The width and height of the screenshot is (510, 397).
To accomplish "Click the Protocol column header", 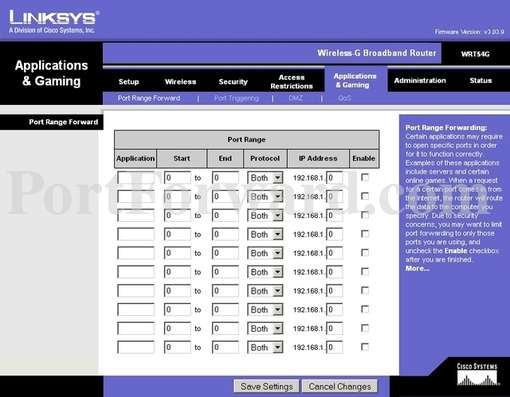I will coord(265,158).
